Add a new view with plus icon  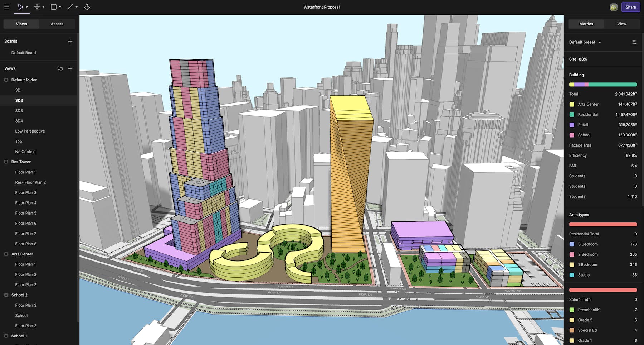point(70,68)
